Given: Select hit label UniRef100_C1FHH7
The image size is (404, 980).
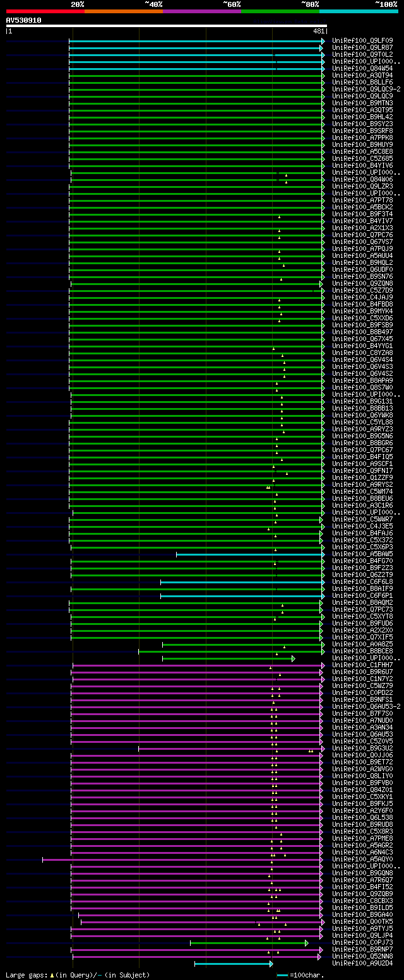Looking at the screenshot, I should tap(362, 665).
